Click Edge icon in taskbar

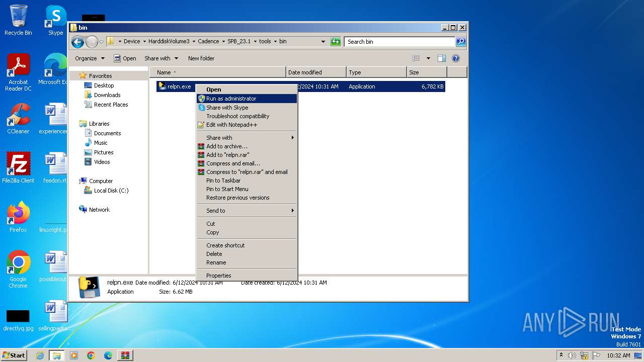coord(108,355)
